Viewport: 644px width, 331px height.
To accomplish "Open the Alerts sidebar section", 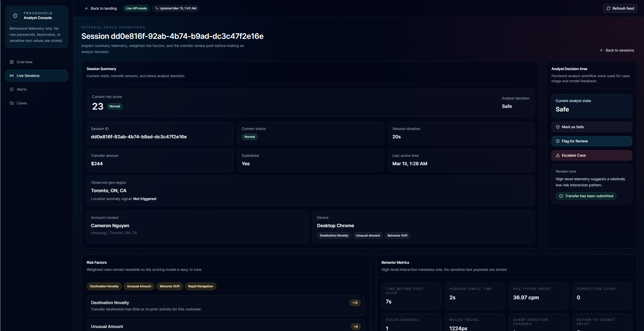I will point(22,89).
